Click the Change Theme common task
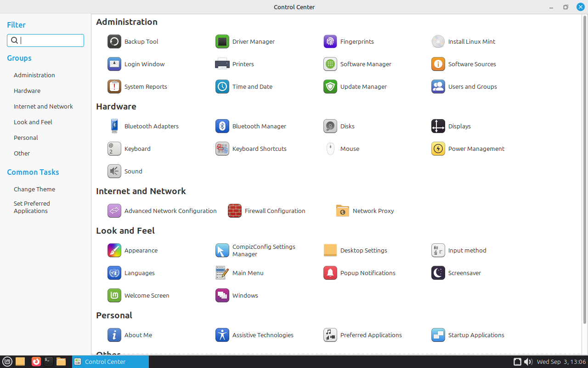Viewport: 588px width, 368px height. click(34, 189)
